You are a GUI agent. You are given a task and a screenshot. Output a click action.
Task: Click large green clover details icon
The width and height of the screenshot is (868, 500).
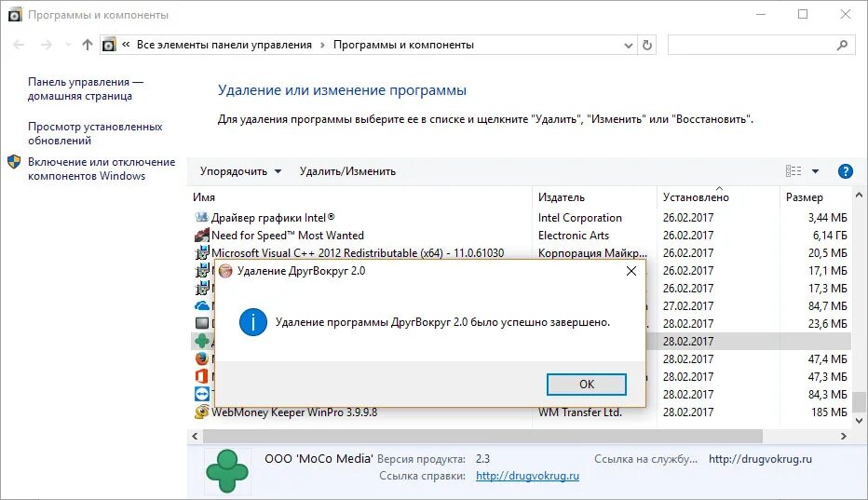[x=227, y=470]
